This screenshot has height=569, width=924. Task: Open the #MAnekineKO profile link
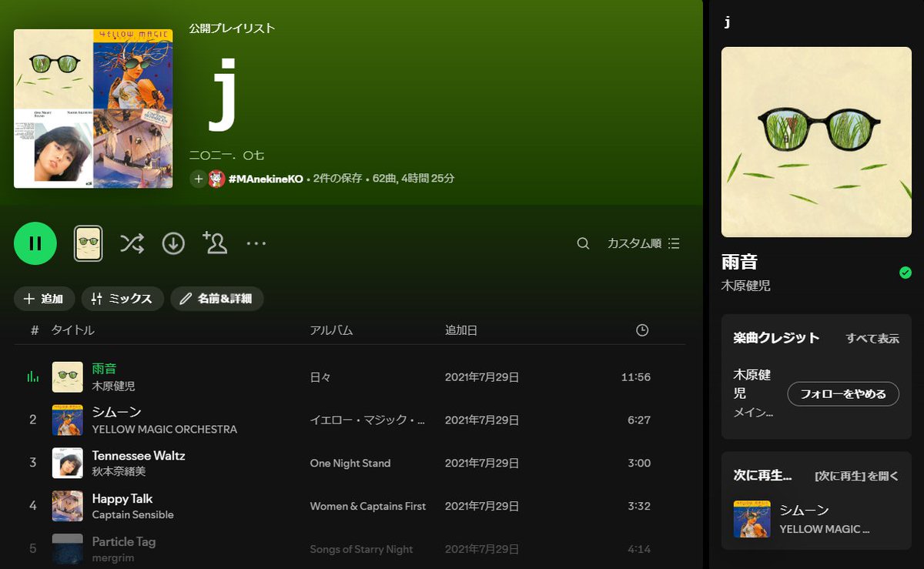[x=266, y=179]
